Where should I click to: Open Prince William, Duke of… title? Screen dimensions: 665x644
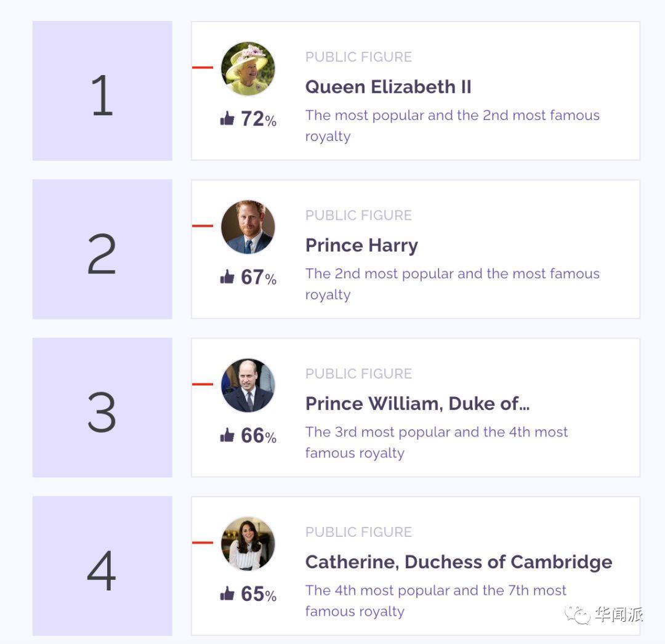tap(417, 404)
